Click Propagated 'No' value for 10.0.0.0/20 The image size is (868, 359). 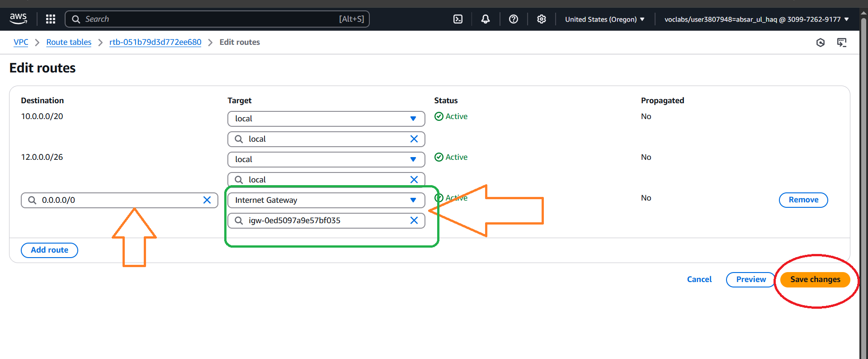(646, 116)
